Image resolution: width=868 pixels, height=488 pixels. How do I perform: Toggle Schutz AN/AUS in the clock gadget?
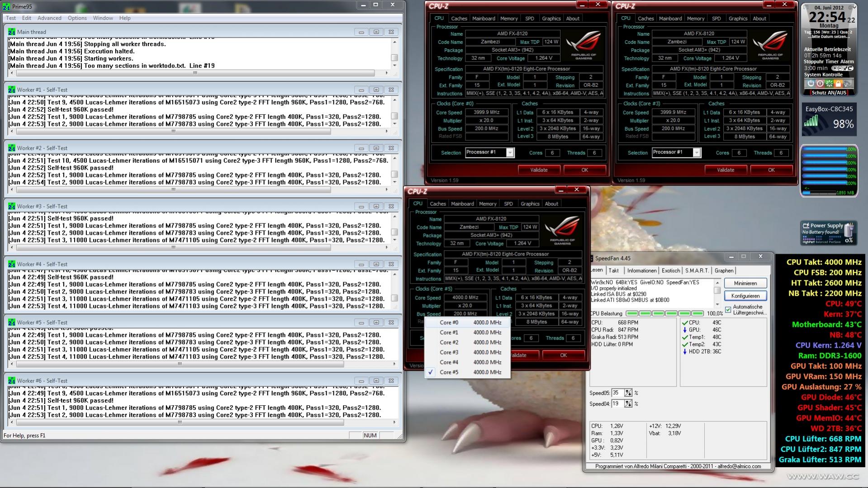829,93
